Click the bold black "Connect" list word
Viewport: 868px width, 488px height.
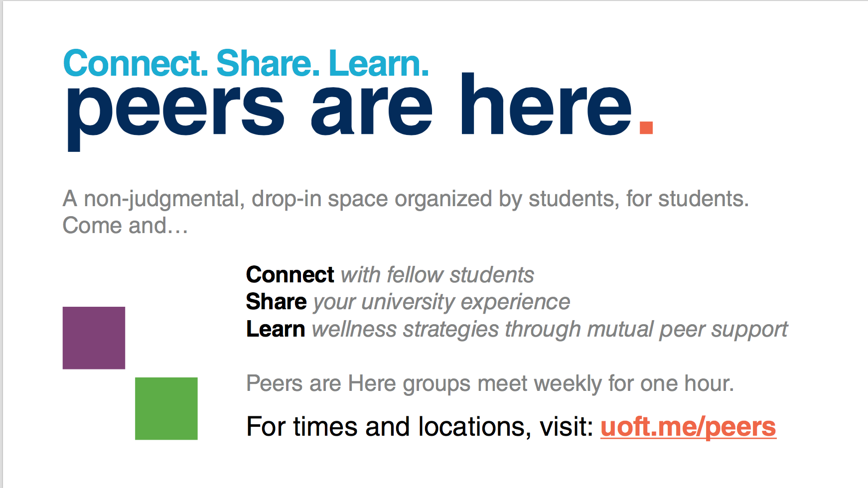click(x=290, y=275)
